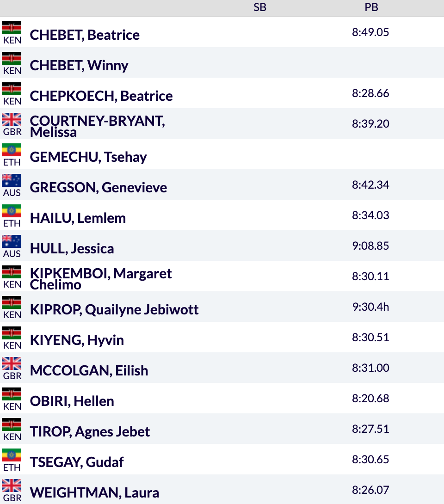Open athlete CHEPKOECH, Beatrice
The height and width of the screenshot is (504, 444).
click(x=101, y=96)
